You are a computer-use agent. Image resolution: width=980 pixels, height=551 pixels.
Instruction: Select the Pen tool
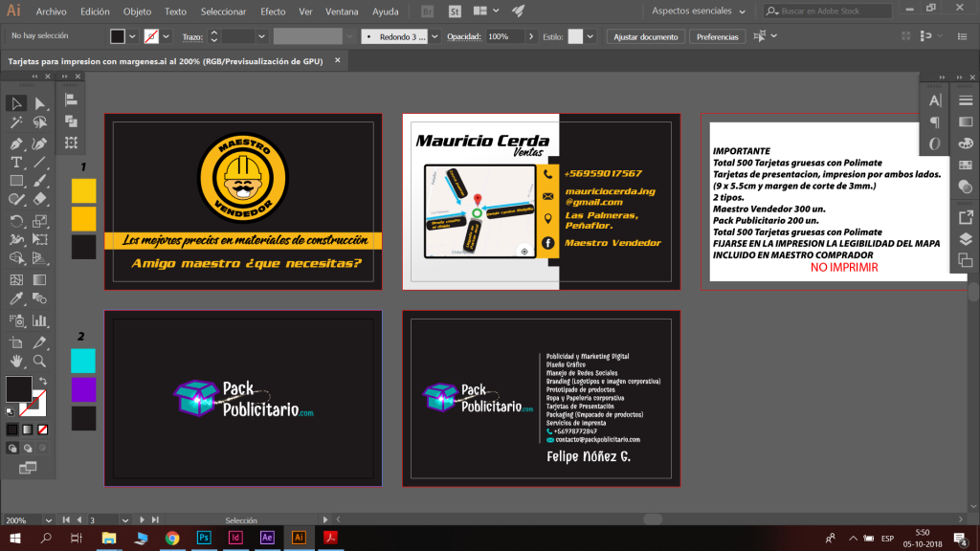coord(16,143)
